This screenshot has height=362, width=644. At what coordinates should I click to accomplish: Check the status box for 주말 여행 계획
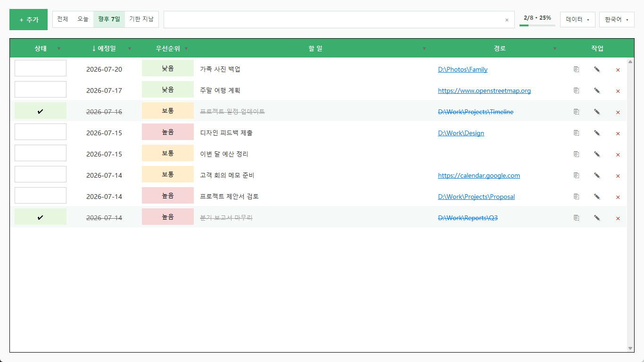[41, 90]
